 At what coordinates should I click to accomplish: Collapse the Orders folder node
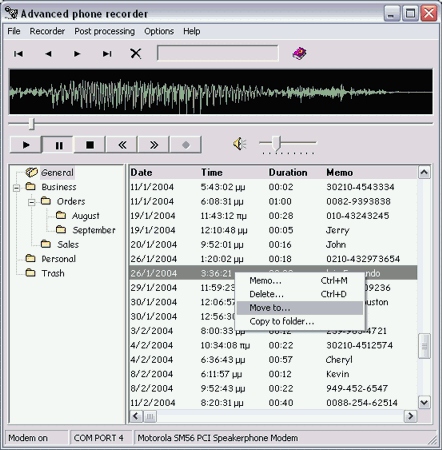(32, 202)
